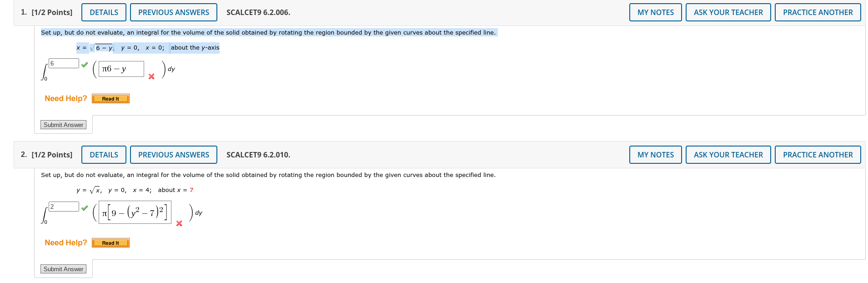The image size is (868, 283).
Task: View PREVIOUS ANSWERS for question 2
Action: [173, 155]
